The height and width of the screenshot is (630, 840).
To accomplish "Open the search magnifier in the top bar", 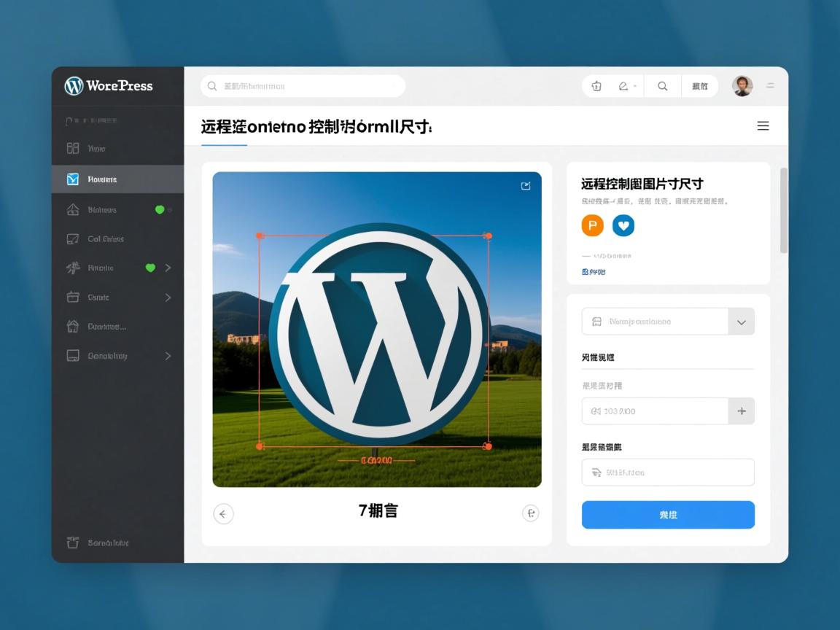I will [x=661, y=86].
